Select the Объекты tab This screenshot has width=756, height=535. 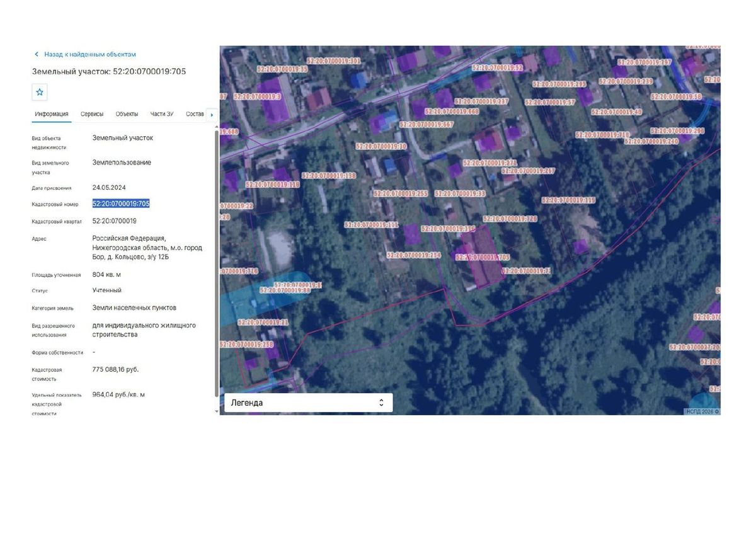(127, 114)
